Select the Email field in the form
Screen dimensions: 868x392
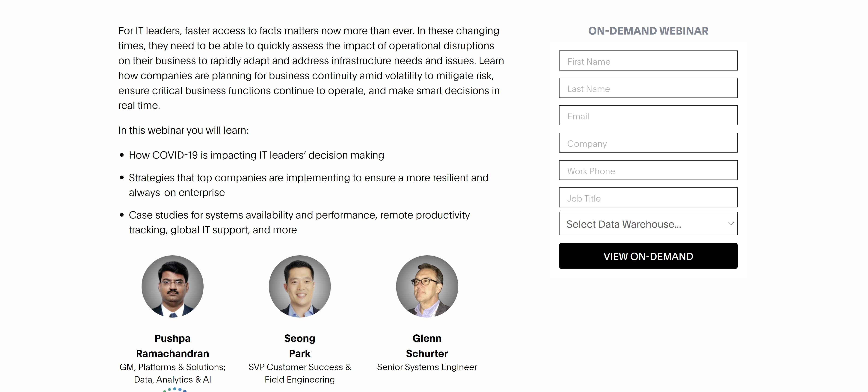tap(648, 115)
